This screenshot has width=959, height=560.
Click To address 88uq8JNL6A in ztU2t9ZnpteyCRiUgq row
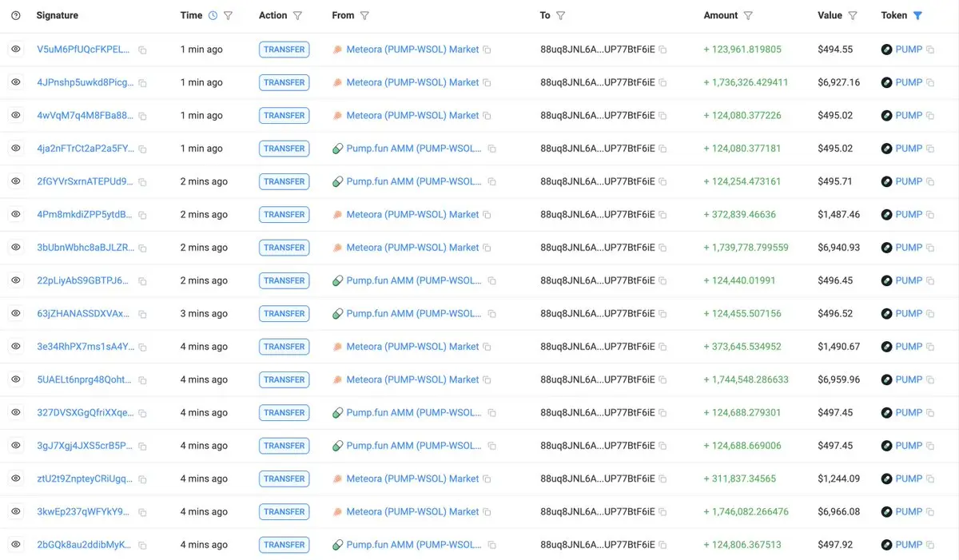click(598, 479)
